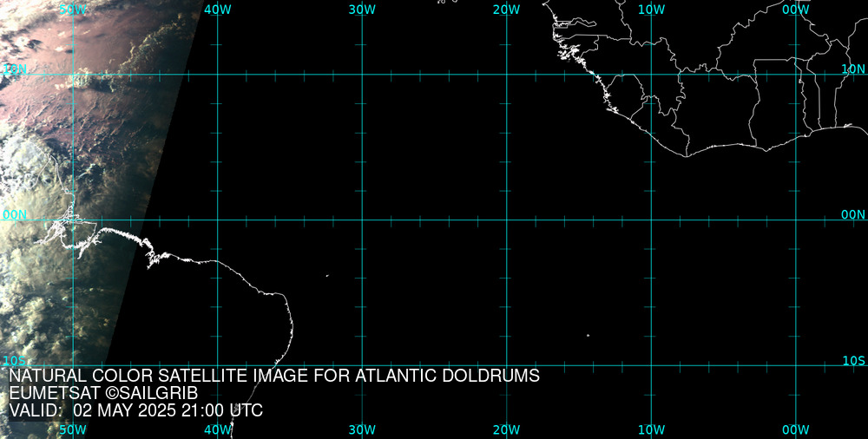The image size is (868, 439).
Task: Select the 20W label along the top edge
Action: click(507, 10)
